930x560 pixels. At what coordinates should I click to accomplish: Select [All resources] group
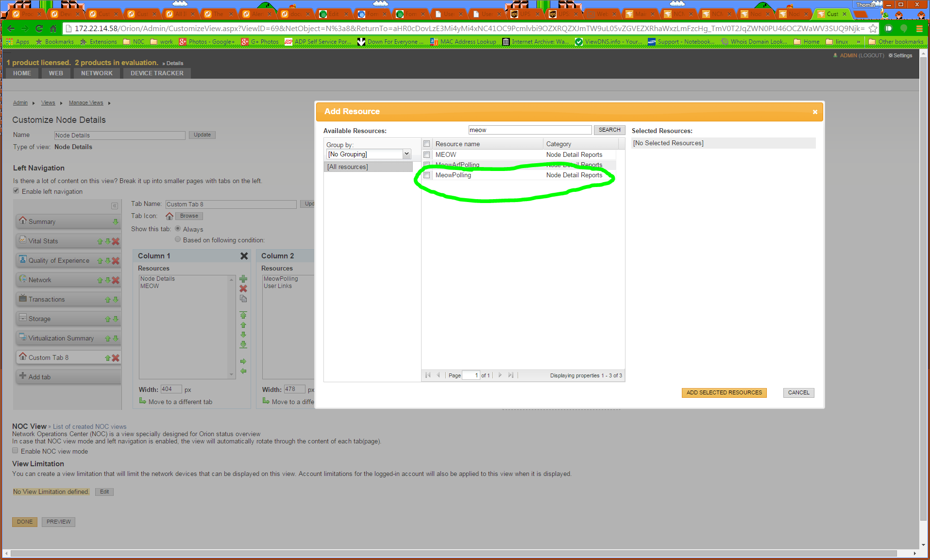click(x=368, y=167)
